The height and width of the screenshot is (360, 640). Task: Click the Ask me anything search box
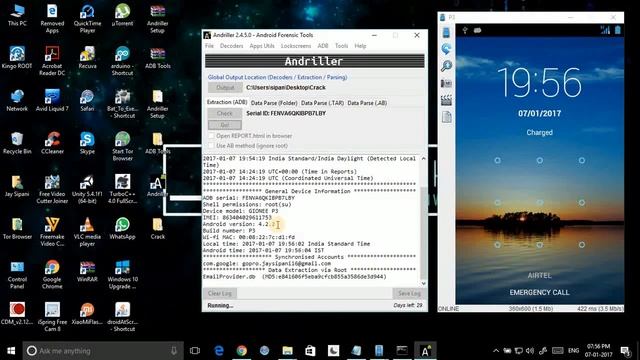(102, 351)
